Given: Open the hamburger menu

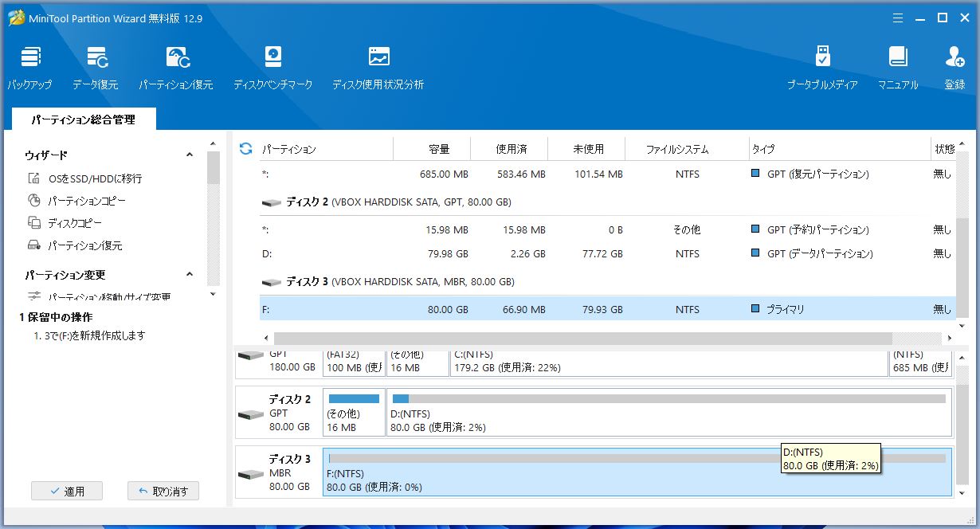Looking at the screenshot, I should [x=897, y=17].
